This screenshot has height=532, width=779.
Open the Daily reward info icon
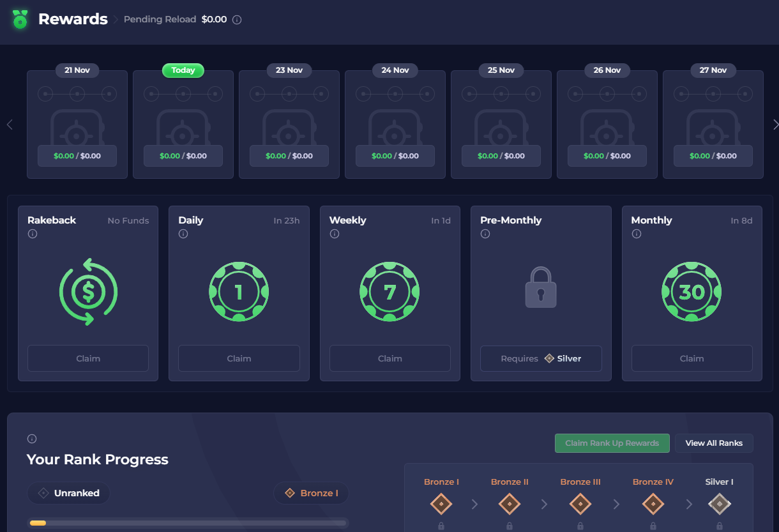183,234
